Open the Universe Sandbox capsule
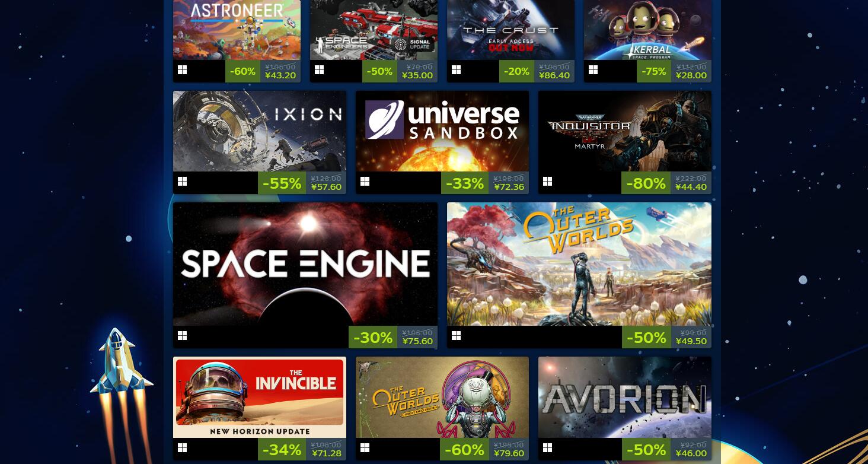This screenshot has height=464, width=868. pos(442,131)
